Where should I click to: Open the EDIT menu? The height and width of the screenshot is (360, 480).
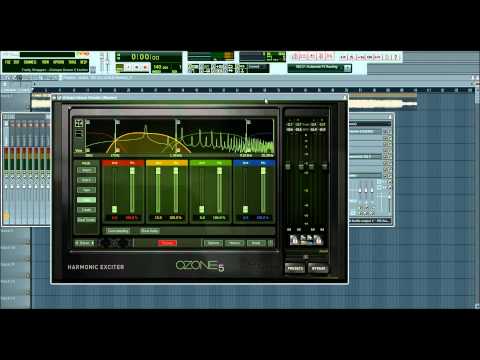pos(16,62)
